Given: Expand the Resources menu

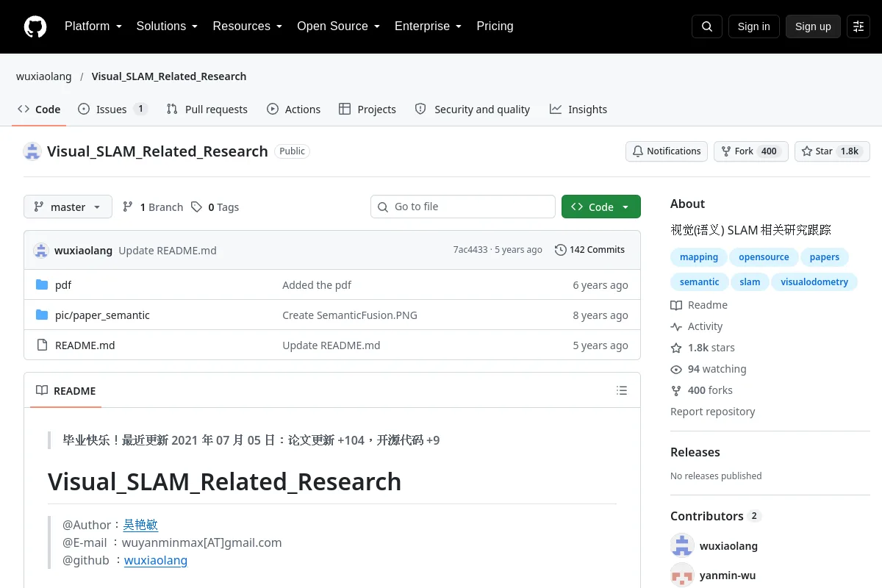Looking at the screenshot, I should click(x=248, y=26).
